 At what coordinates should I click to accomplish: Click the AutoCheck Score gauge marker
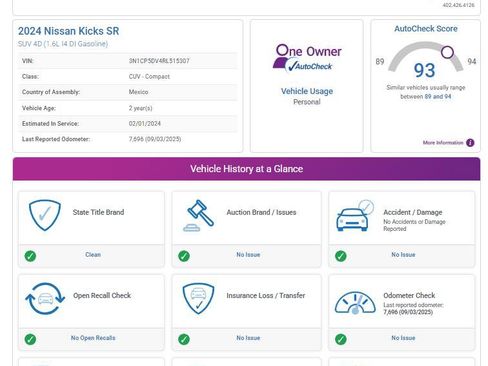pos(447,52)
